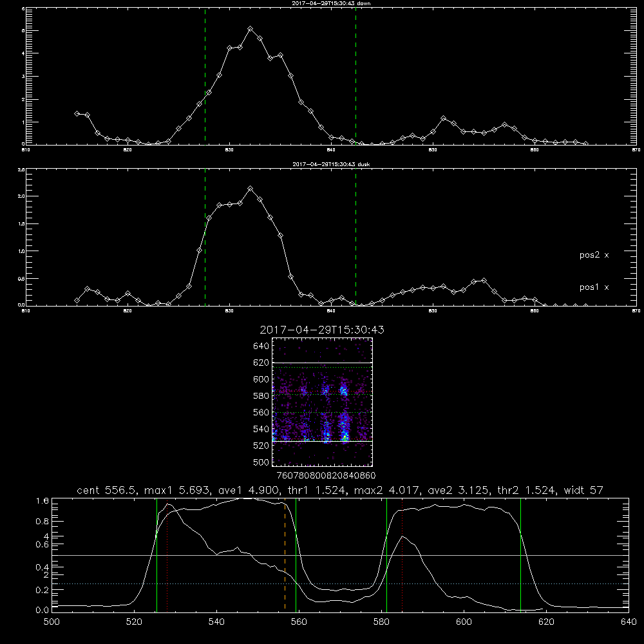Click the right green dashed line in the dusk plot
The height and width of the screenshot is (644, 644).
click(355, 237)
